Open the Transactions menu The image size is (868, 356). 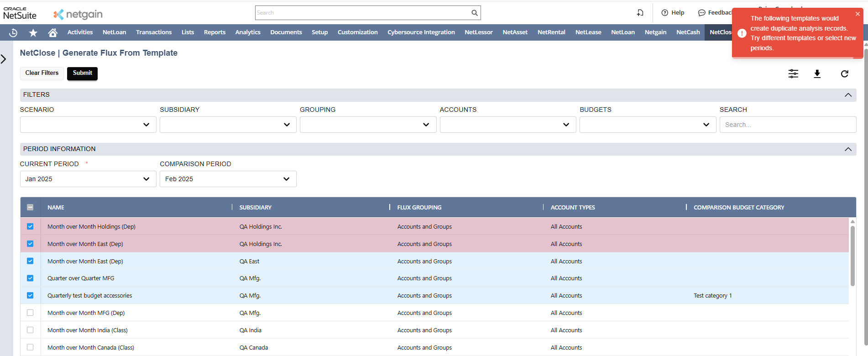click(x=154, y=32)
